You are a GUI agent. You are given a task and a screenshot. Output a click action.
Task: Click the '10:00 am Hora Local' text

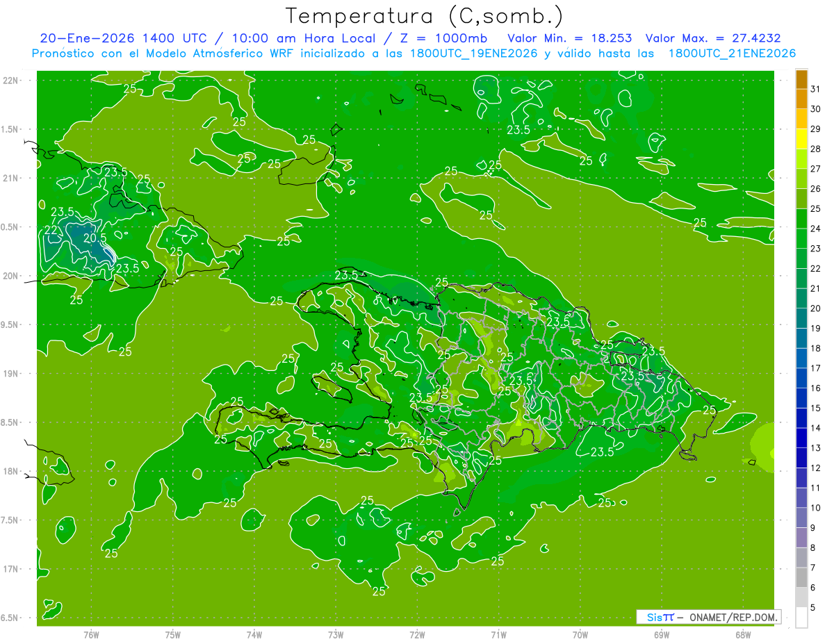point(302,38)
